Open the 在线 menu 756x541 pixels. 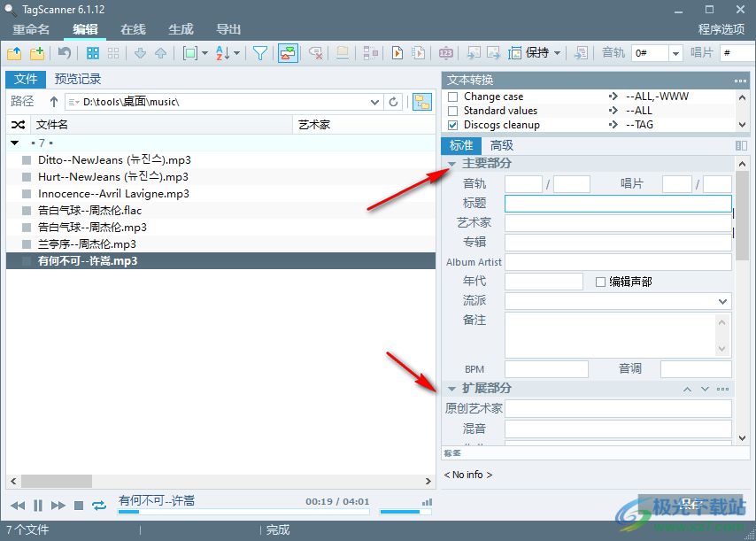click(x=132, y=29)
